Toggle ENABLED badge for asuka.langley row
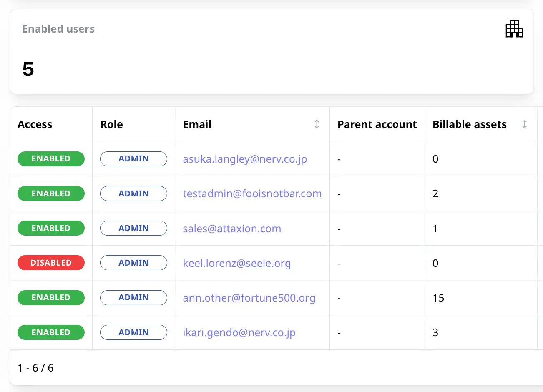Screen dimensions: 543x392 [51, 159]
